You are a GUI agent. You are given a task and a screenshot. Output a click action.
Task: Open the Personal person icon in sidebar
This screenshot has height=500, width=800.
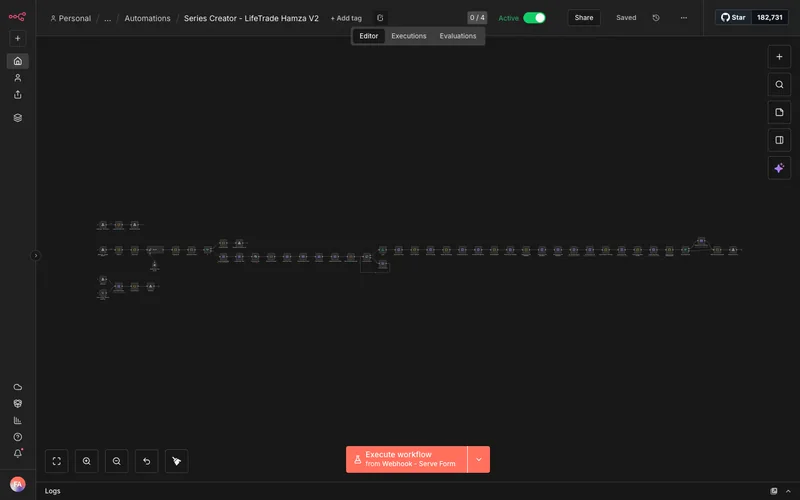click(17, 78)
